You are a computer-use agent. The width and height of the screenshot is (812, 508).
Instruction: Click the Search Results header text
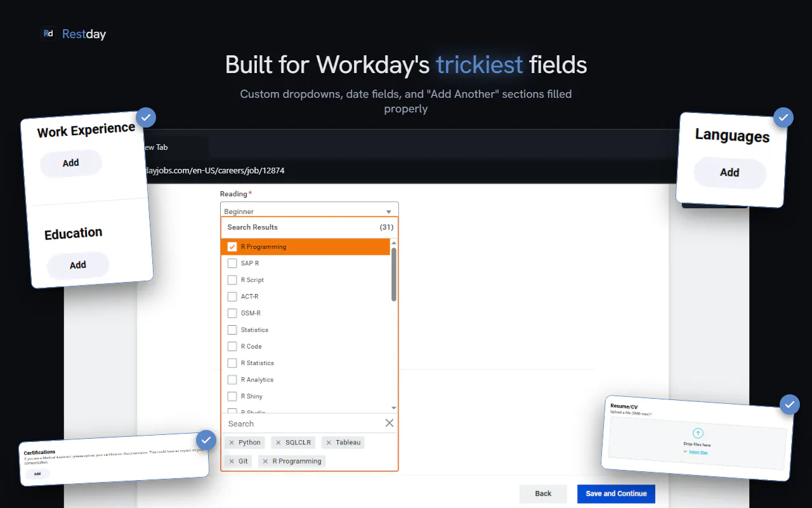coord(252,227)
